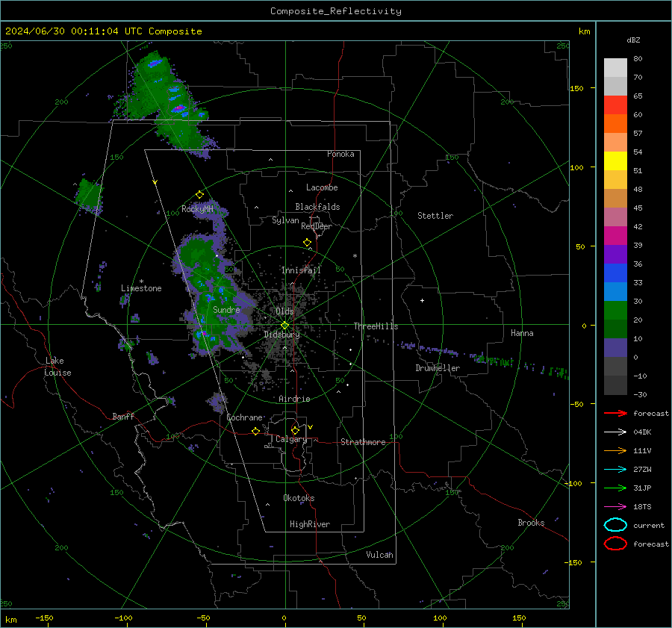The height and width of the screenshot is (628, 672).
Task: Click the dBZ legend heading
Action: point(633,40)
